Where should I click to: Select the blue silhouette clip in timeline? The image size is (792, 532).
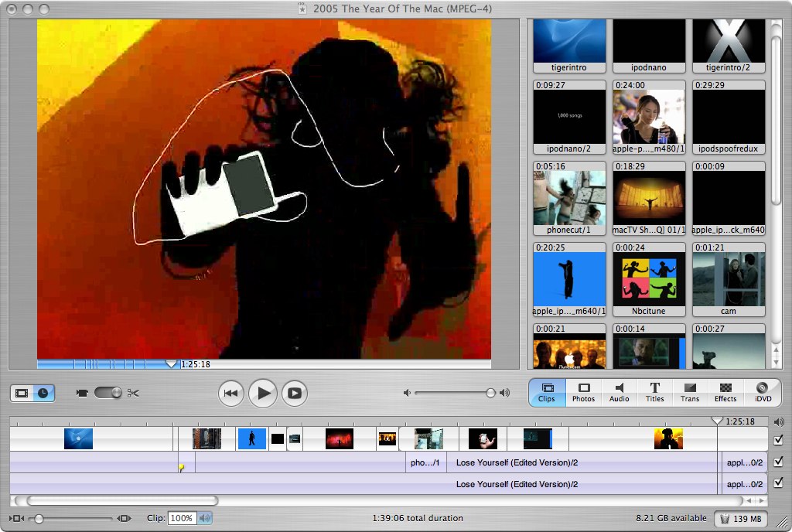pyautogui.click(x=251, y=438)
